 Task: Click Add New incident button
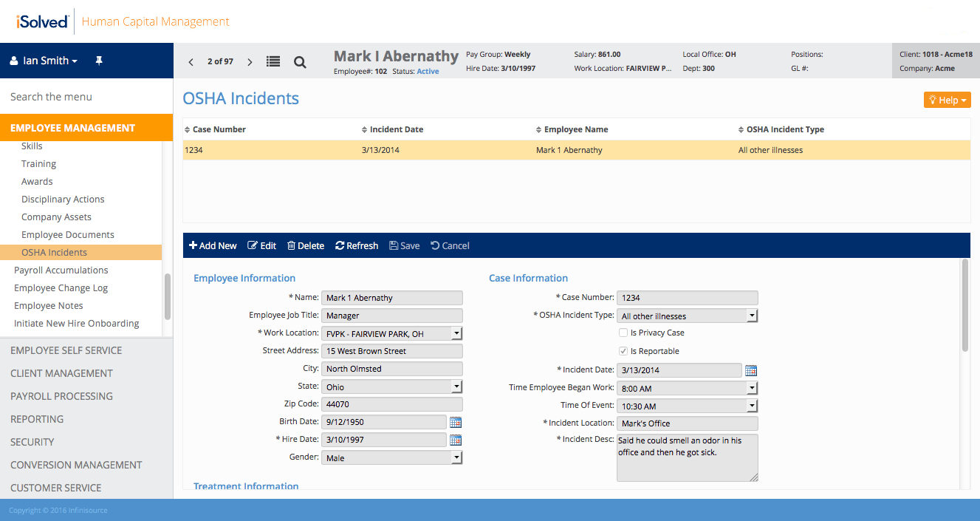(x=213, y=245)
